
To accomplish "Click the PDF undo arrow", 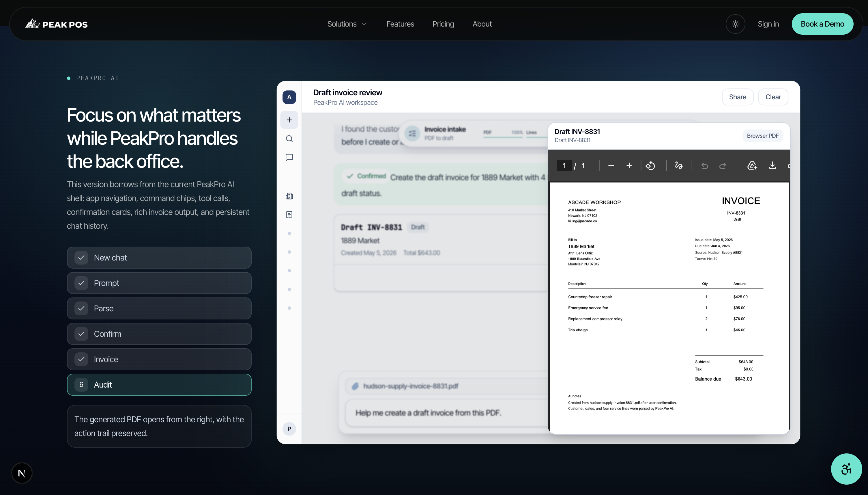I will pos(704,165).
